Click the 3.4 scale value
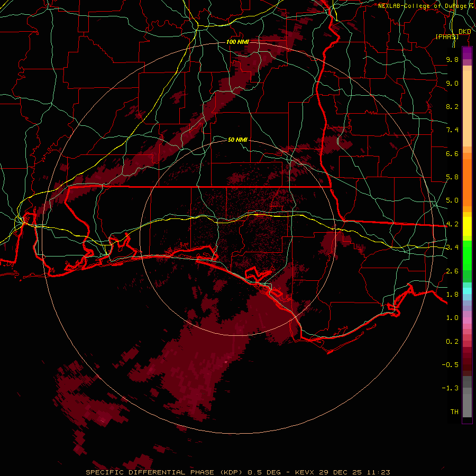The width and height of the screenshot is (476, 476). point(452,248)
